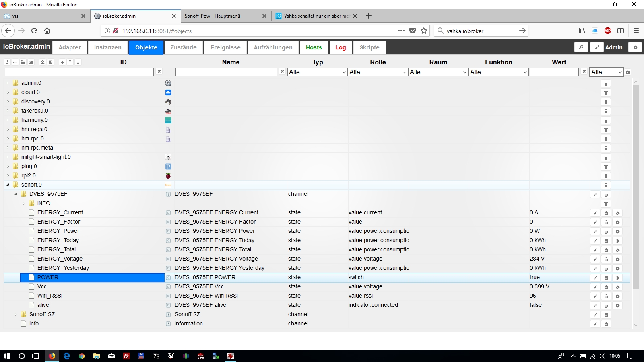The width and height of the screenshot is (644, 362).
Task: Expand all tree nodes with the open-folder icon
Action: pos(31,62)
